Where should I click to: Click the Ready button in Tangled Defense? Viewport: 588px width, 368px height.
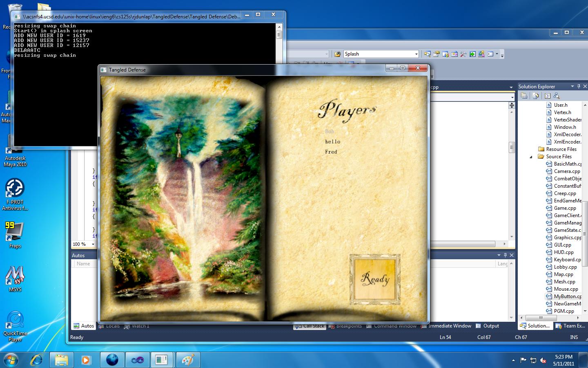pyautogui.click(x=375, y=279)
